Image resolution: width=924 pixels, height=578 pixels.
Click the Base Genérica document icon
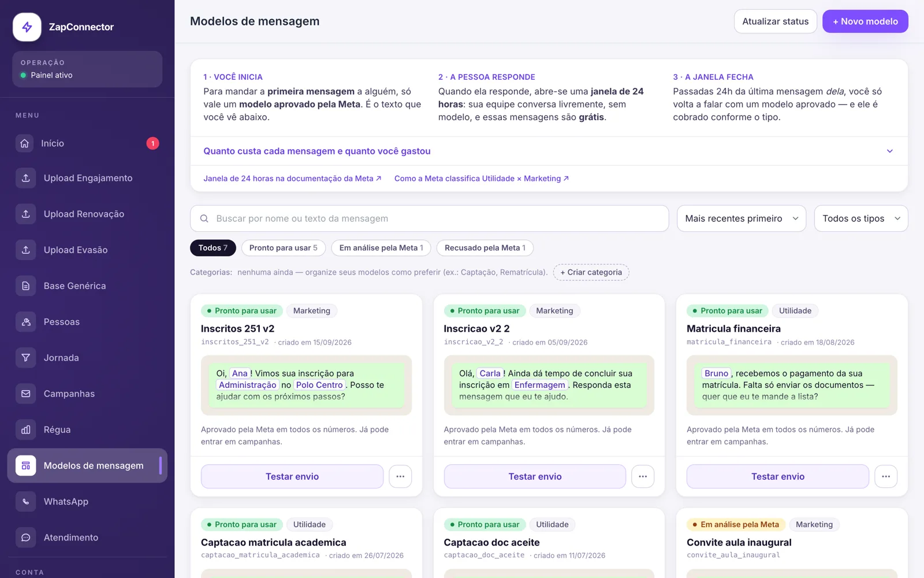(25, 286)
